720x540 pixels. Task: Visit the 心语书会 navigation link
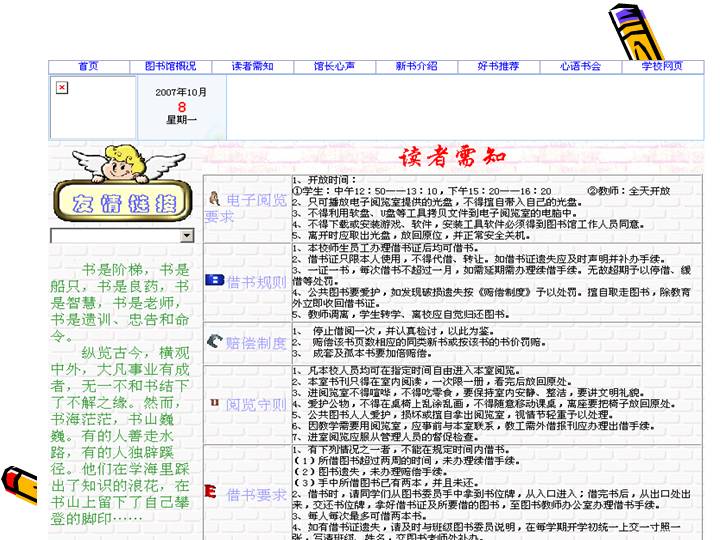pyautogui.click(x=580, y=66)
